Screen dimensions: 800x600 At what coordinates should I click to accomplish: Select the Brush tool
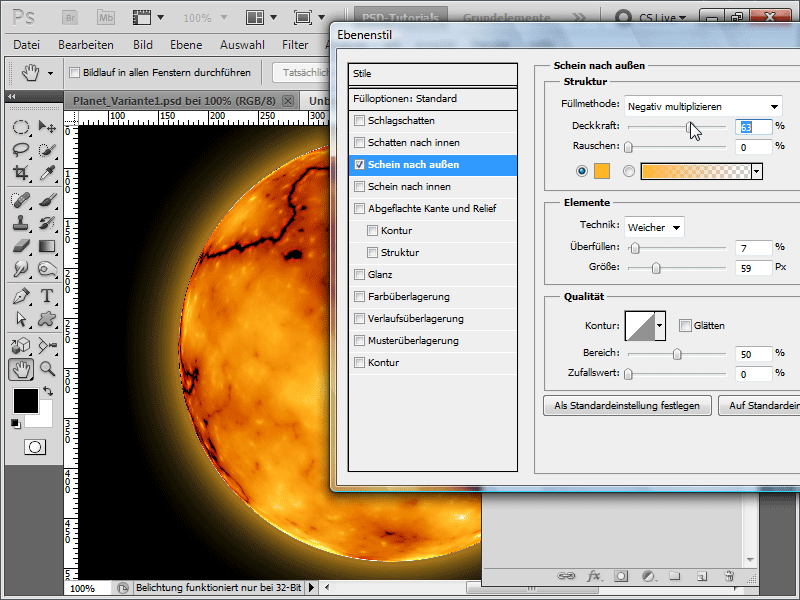pyautogui.click(x=47, y=199)
